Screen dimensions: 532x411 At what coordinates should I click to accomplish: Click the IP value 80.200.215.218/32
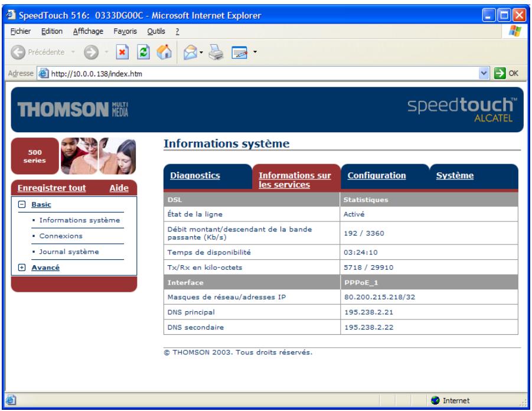(x=380, y=297)
